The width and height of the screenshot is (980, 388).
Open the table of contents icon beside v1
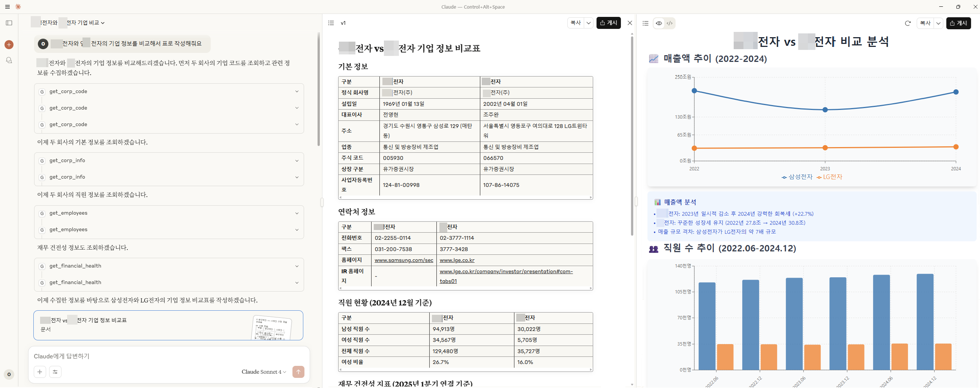click(331, 23)
